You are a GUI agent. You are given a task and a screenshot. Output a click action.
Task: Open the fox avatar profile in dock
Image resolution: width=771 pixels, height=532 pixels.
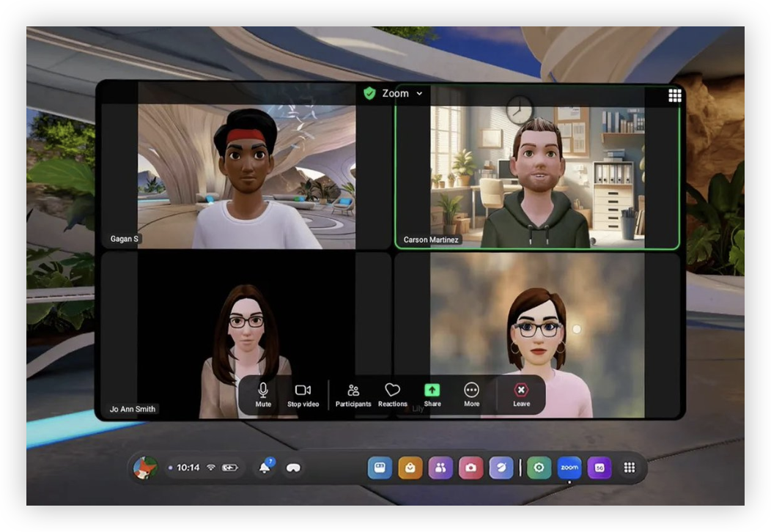point(145,468)
